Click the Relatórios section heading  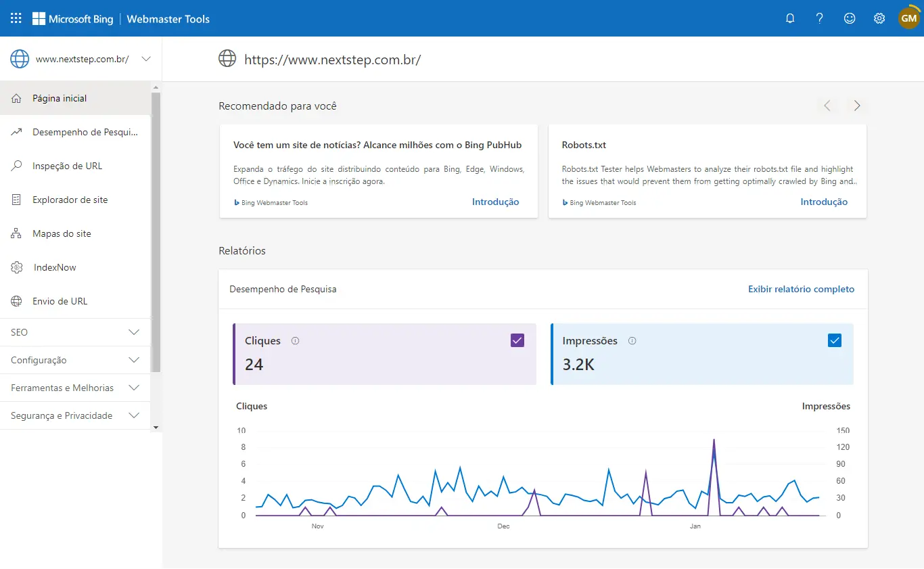pos(242,250)
